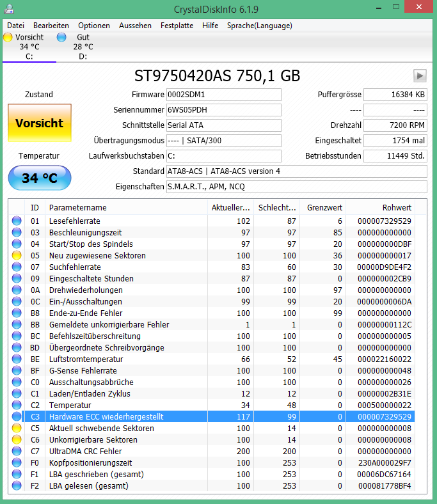Click the Rohwert column header
The height and width of the screenshot is (504, 437).
tap(381, 208)
